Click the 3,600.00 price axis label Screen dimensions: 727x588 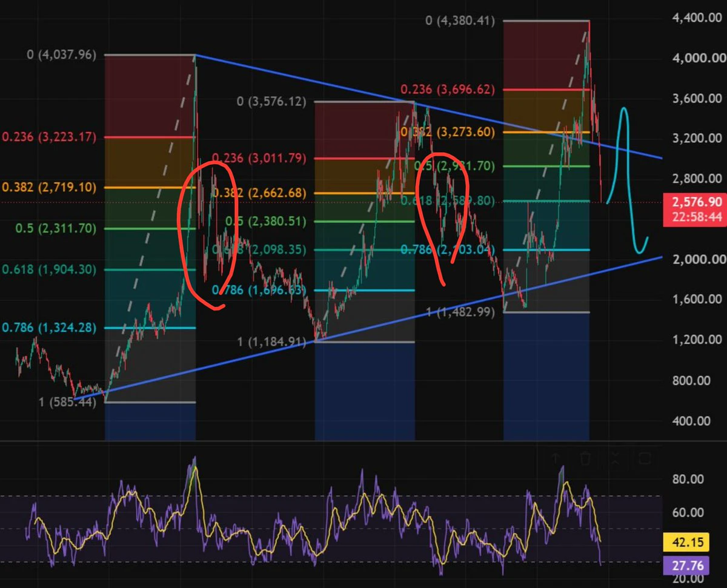[x=697, y=98]
